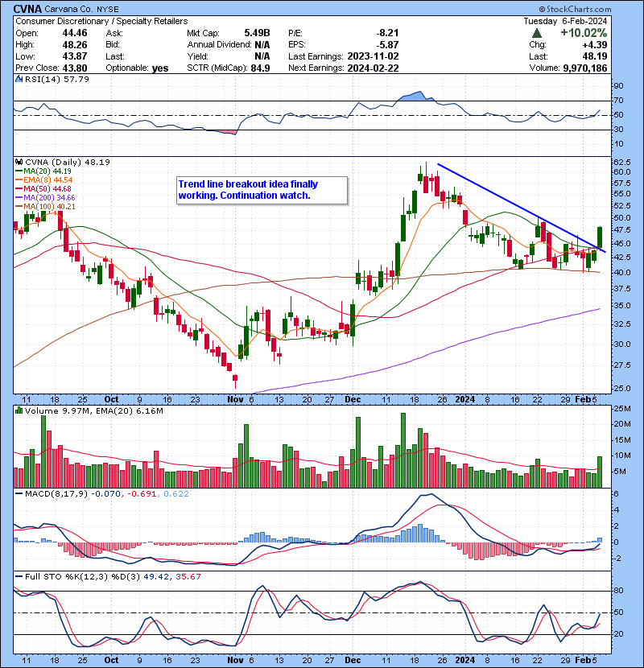Click Next Earnings date 2024-02-22
Screen dimensions: 644x668
pos(373,68)
